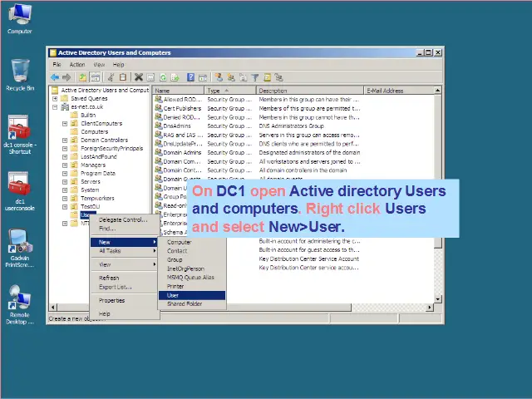Click the blue Help question mark icon
Image resolution: width=532 pixels, height=399 pixels.
(x=190, y=77)
